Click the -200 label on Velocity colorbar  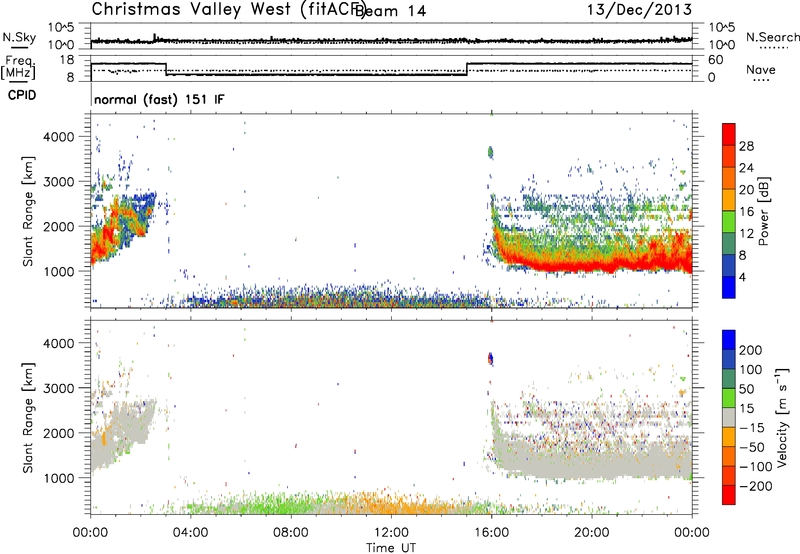(x=755, y=486)
